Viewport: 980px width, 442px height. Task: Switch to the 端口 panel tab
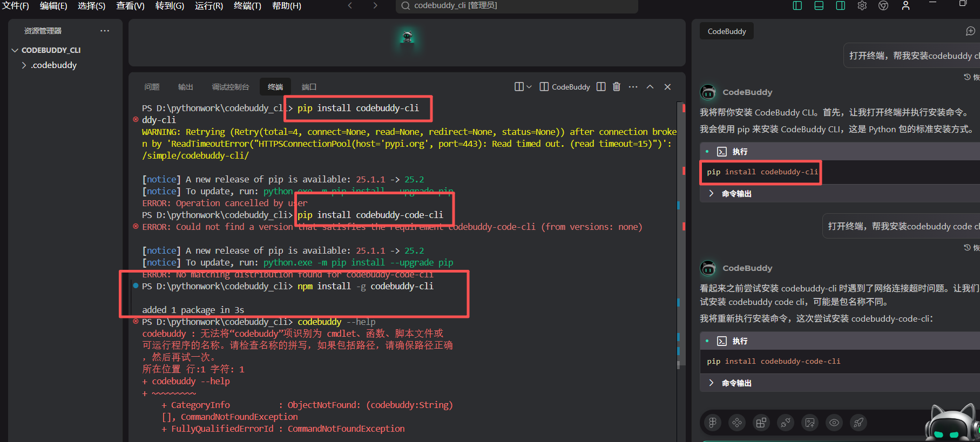tap(309, 87)
